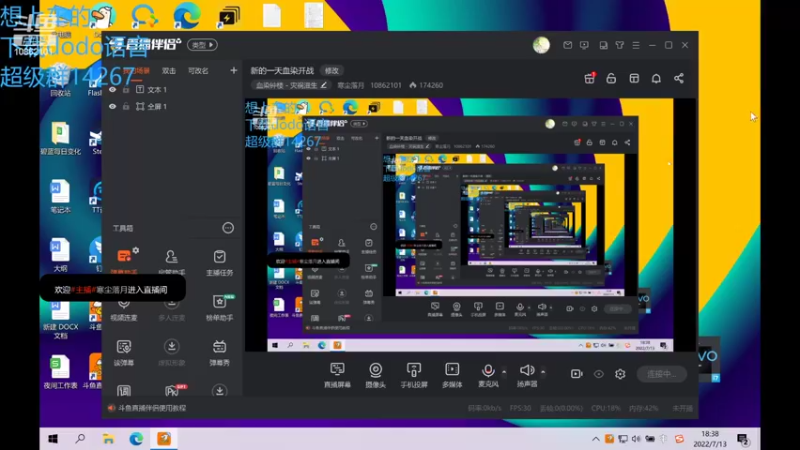Open toolbox more options circle in main window

[x=228, y=228]
